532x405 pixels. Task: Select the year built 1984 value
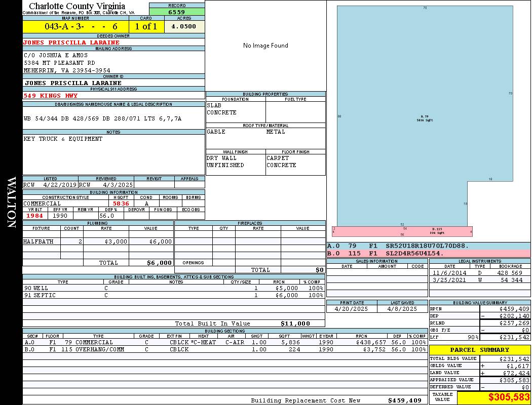click(34, 216)
